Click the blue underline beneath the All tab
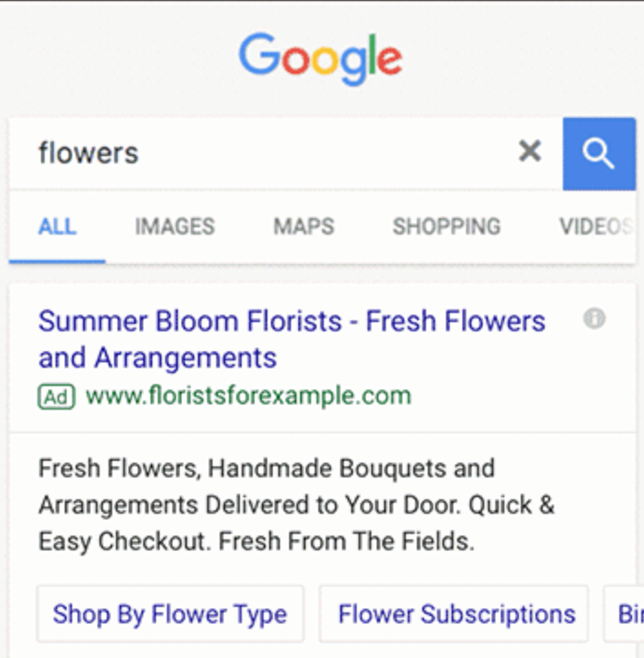This screenshot has height=658, width=644. 57,262
